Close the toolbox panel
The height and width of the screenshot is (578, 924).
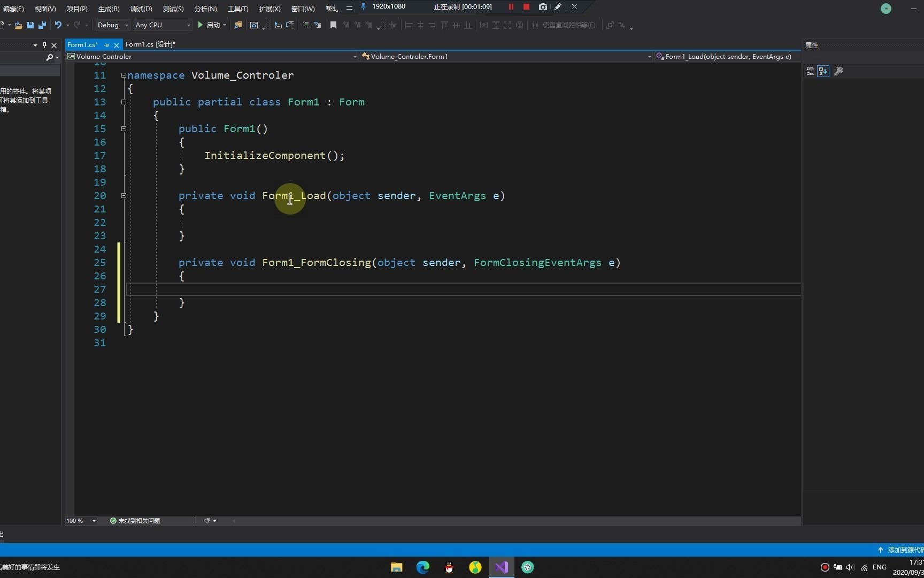point(54,45)
